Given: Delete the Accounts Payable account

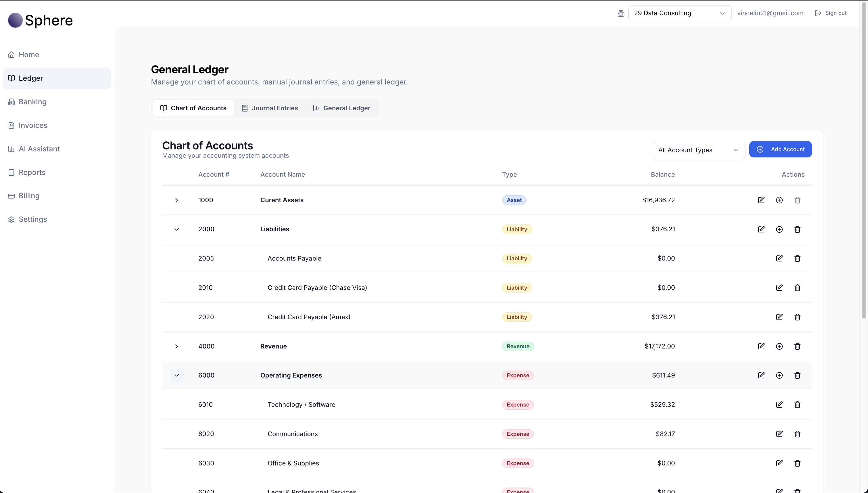Looking at the screenshot, I should click(x=797, y=258).
